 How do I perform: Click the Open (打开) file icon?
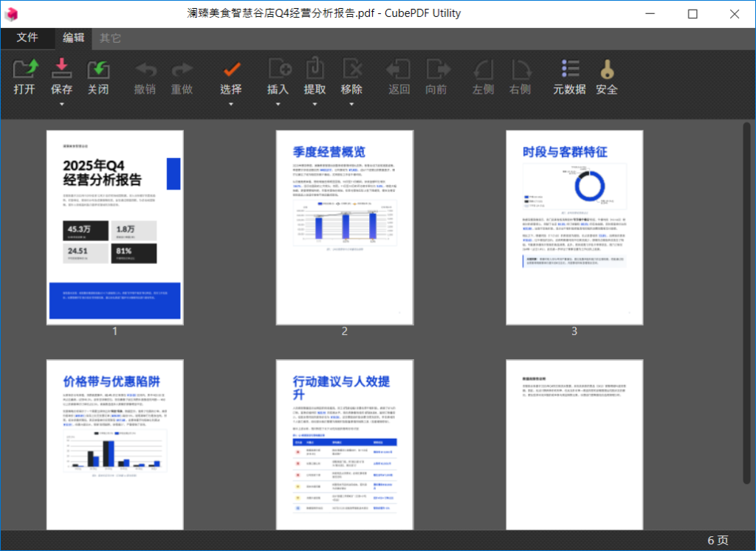pos(24,71)
